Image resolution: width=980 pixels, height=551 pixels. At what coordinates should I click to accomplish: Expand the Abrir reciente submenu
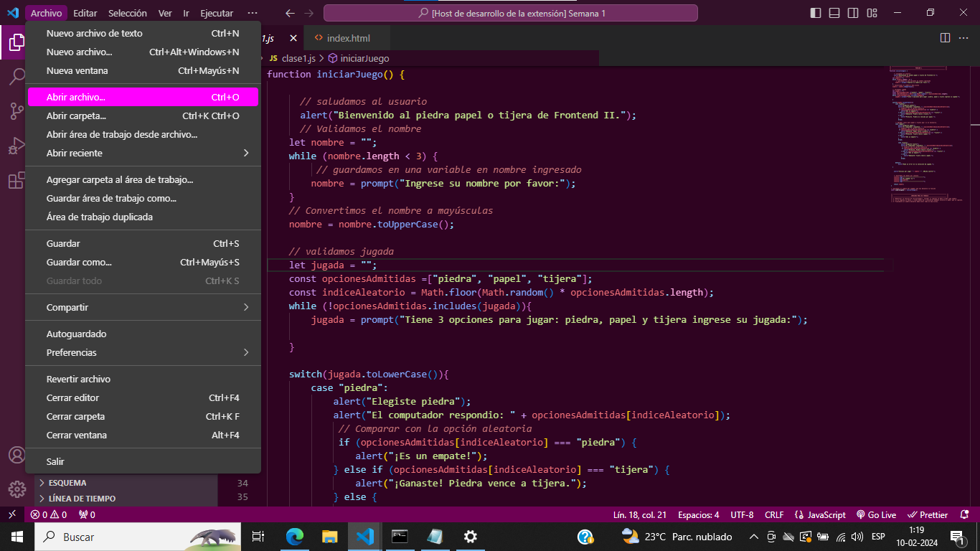(x=143, y=153)
